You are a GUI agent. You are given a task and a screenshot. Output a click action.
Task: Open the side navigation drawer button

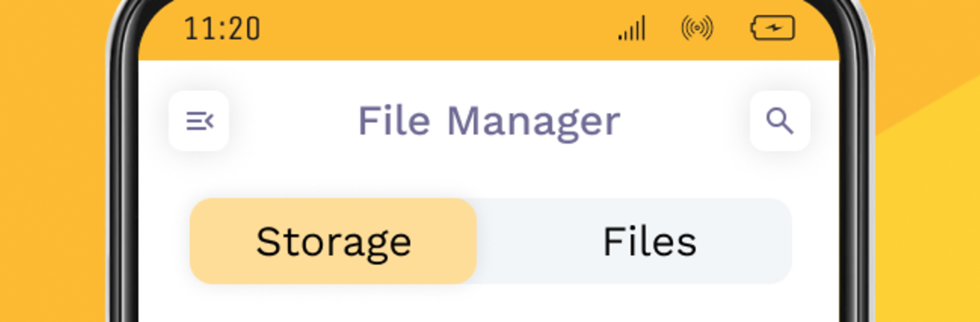(x=199, y=121)
